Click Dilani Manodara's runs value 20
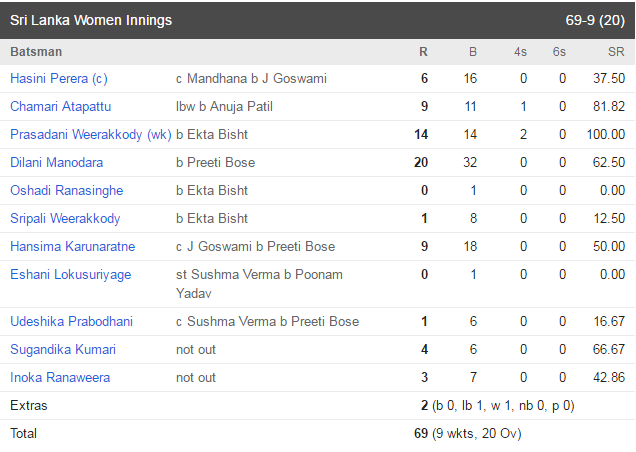636x452 pixels. [421, 163]
